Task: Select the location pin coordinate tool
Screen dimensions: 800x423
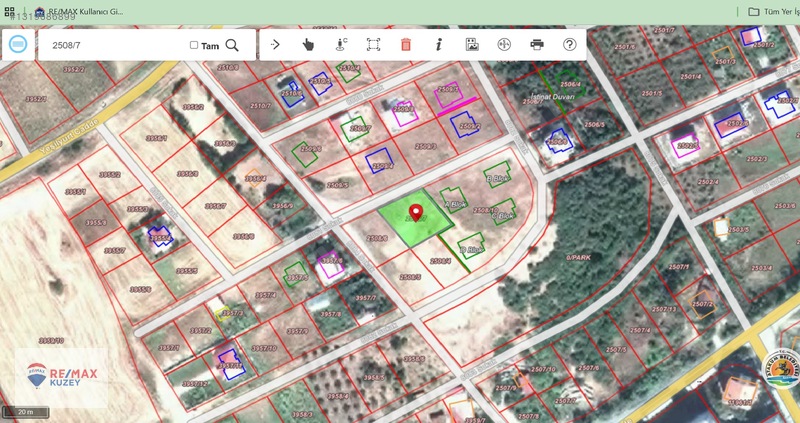Action: (x=341, y=44)
